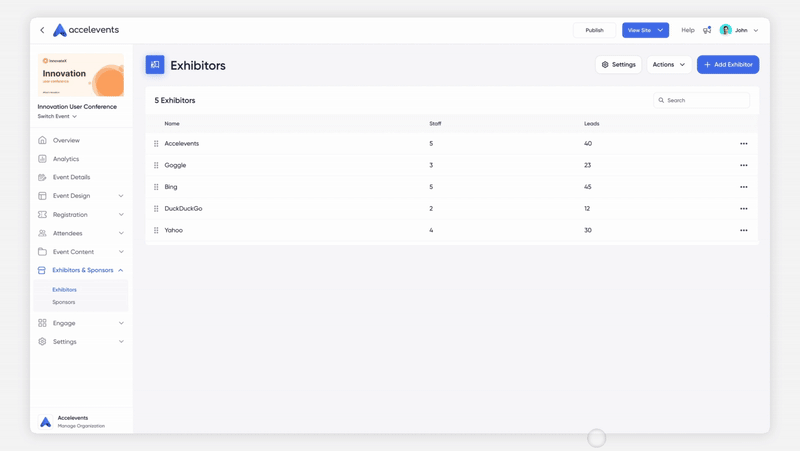This screenshot has height=451, width=800.
Task: Click John's profile avatar
Action: click(726, 30)
